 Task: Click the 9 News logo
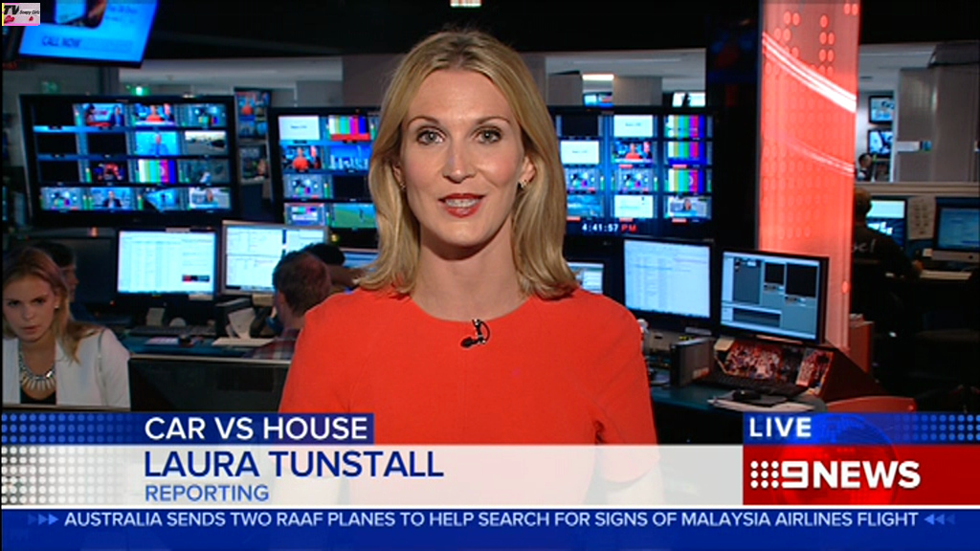coord(835,474)
